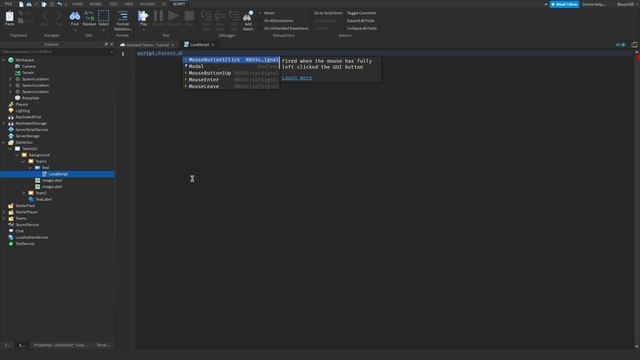Screen dimensions: 640x360
Task: Expand the first SpawnLocation node
Action: [10, 79]
